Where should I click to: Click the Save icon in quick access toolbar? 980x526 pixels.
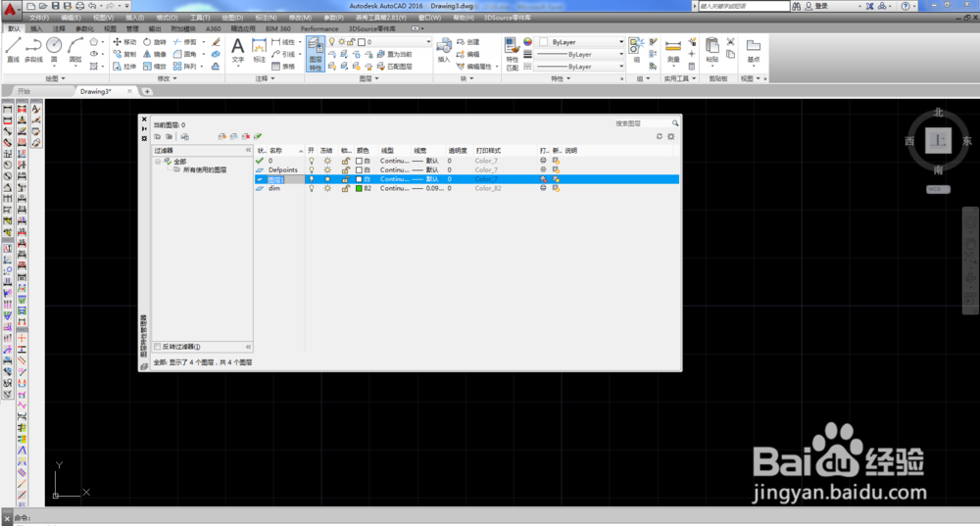pos(55,6)
